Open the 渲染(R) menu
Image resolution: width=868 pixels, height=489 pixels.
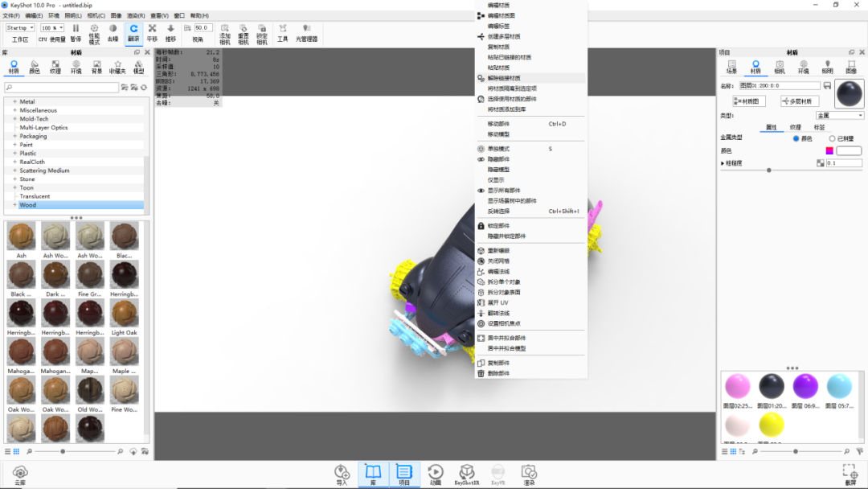point(136,15)
